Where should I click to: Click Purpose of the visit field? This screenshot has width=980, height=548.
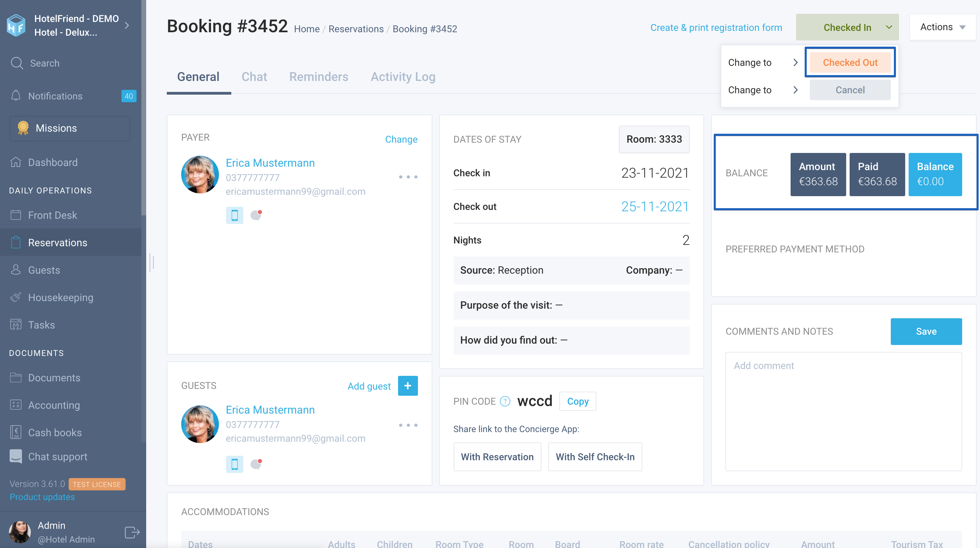571,305
